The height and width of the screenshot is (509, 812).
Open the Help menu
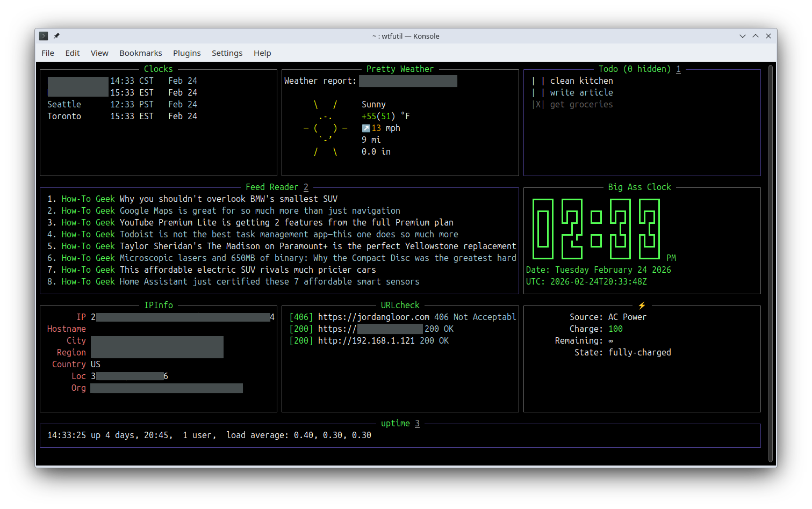[262, 53]
